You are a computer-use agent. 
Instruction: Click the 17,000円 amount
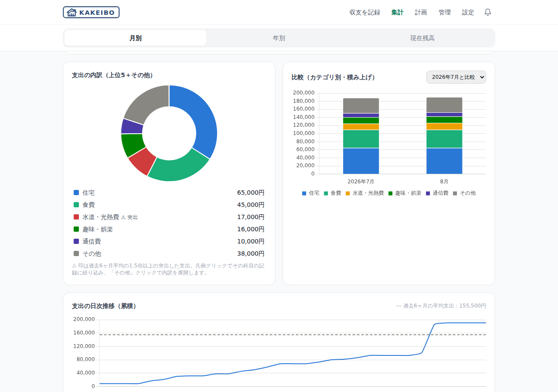tap(251, 217)
